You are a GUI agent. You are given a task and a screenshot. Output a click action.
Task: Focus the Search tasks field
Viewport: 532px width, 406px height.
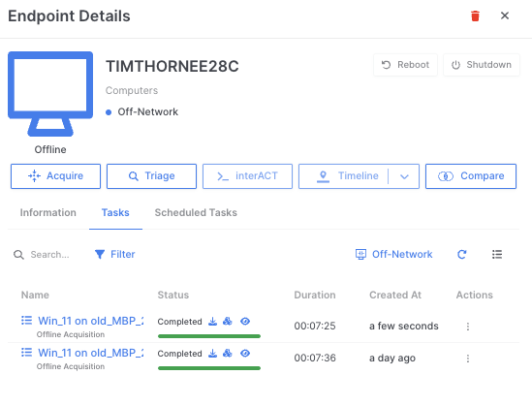click(x=49, y=255)
